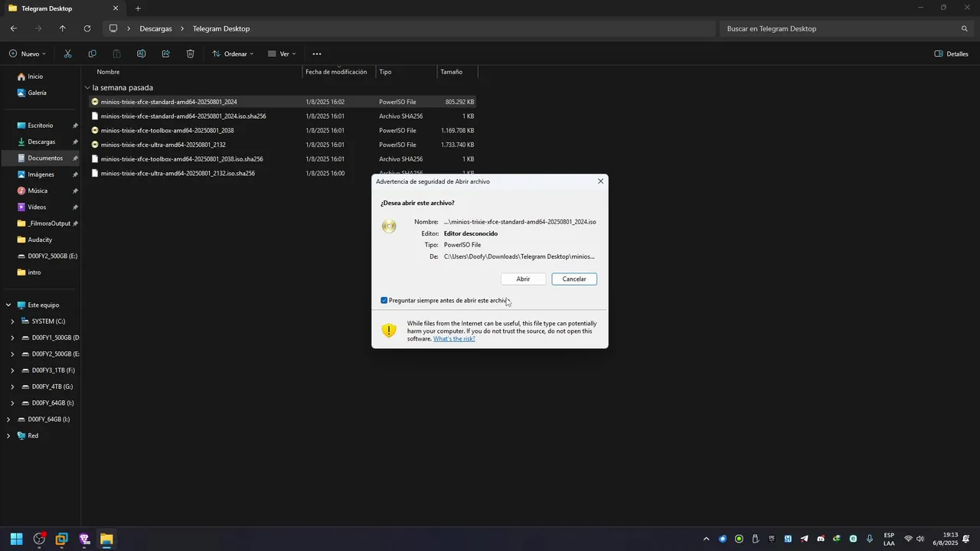Uncheck 'Preguntar siempre antes de abrir' checkbox
The width and height of the screenshot is (980, 551).
[x=384, y=301]
